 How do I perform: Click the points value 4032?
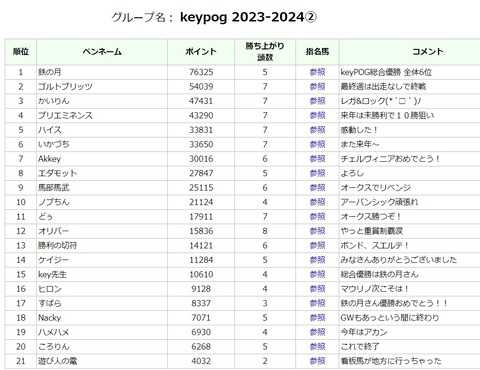click(201, 361)
